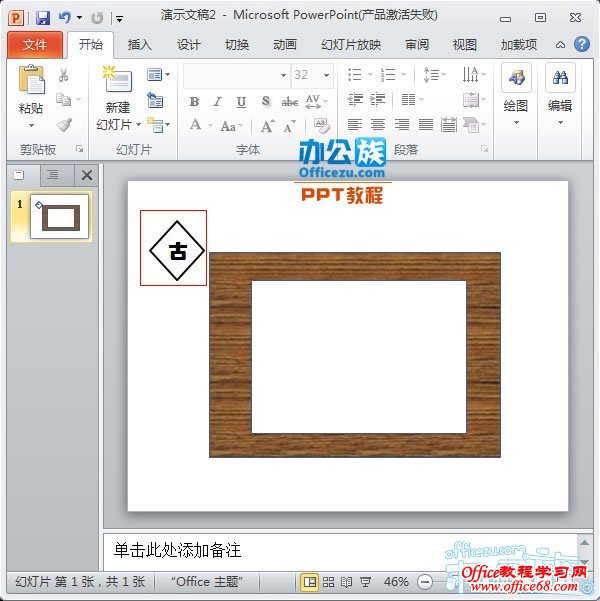The image size is (600, 601).
Task: Expand the 新建幻灯片 dropdown arrow
Action: 138,125
